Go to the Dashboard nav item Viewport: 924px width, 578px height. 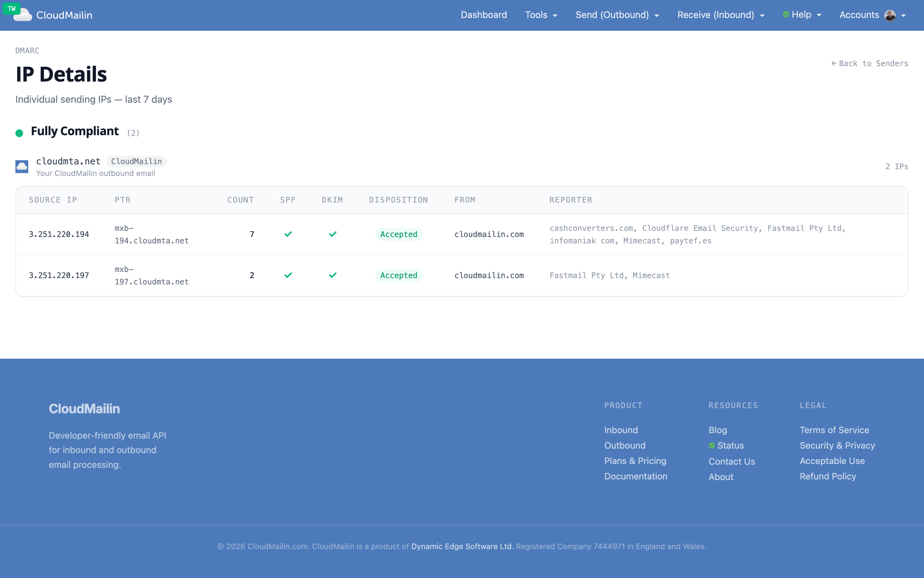484,15
